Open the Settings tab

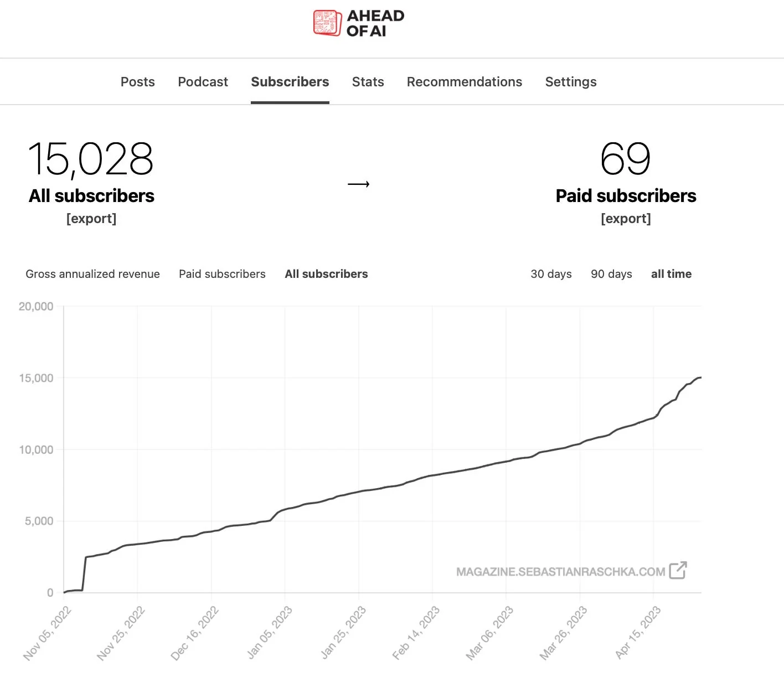click(x=571, y=82)
